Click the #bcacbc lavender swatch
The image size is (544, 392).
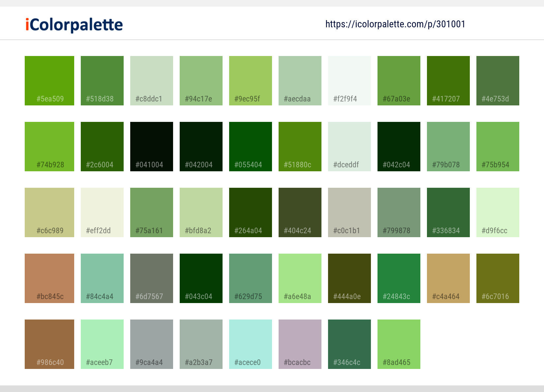pyautogui.click(x=300, y=344)
